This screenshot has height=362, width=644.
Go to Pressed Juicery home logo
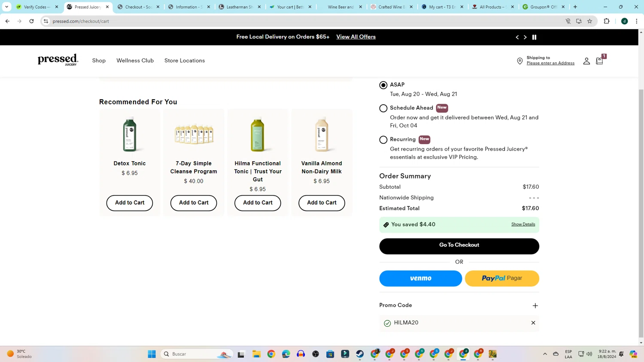coord(58,60)
